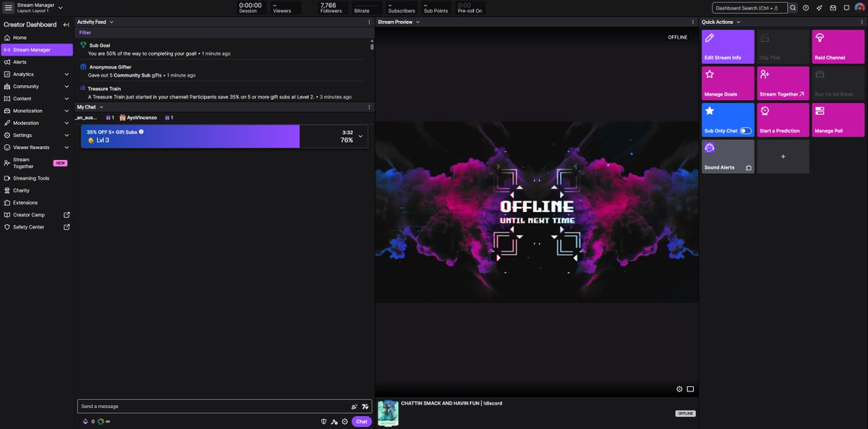Image resolution: width=868 pixels, height=429 pixels.
Task: Open the shield mode icon below chat
Action: 324,422
